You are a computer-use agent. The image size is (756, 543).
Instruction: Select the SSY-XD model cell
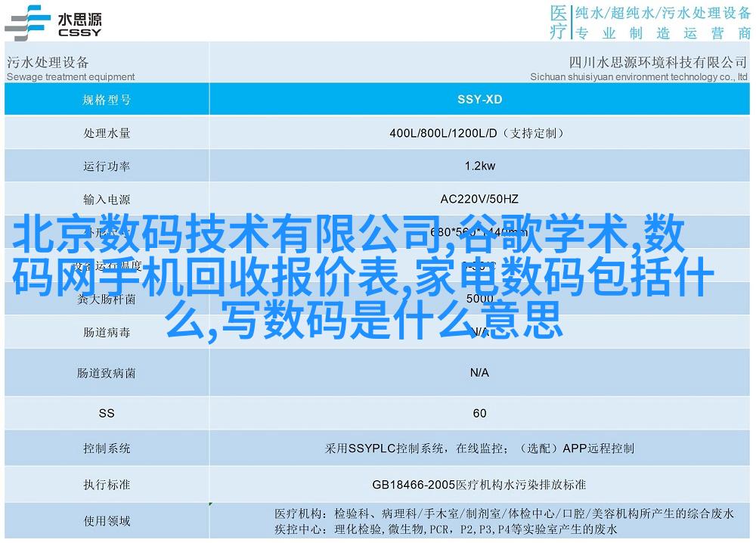(480, 99)
